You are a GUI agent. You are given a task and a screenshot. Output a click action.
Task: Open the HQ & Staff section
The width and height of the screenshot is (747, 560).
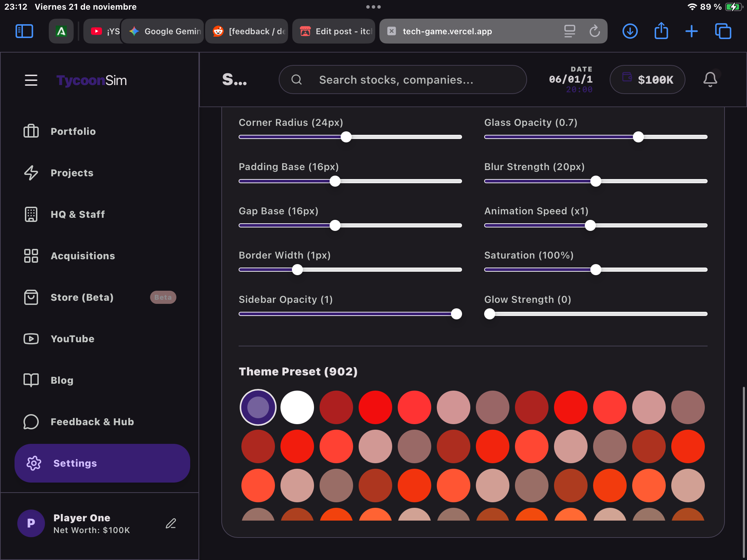pos(77,214)
